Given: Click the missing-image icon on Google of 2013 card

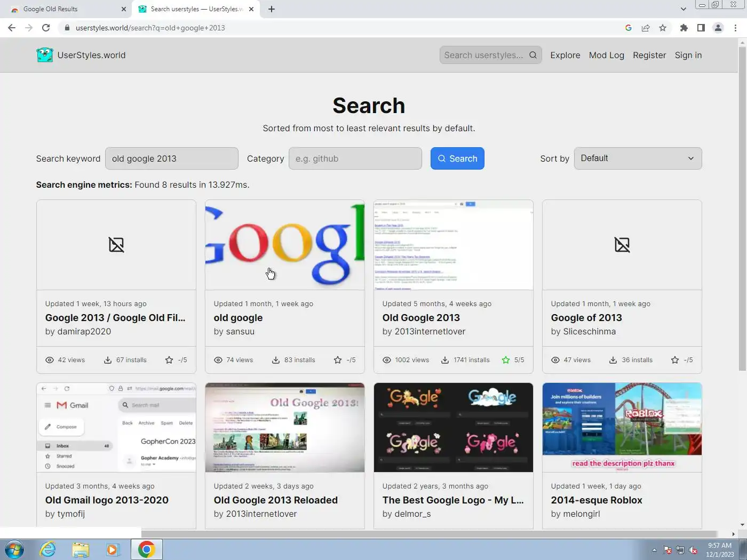Looking at the screenshot, I should point(622,245).
